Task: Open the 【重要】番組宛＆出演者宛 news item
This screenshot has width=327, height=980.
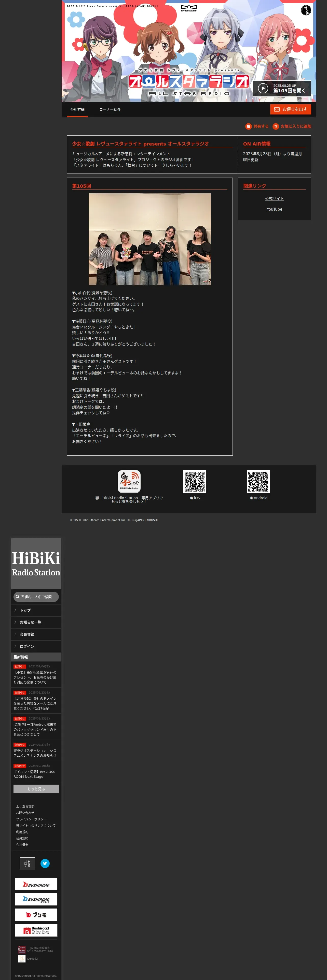Action: click(36, 674)
